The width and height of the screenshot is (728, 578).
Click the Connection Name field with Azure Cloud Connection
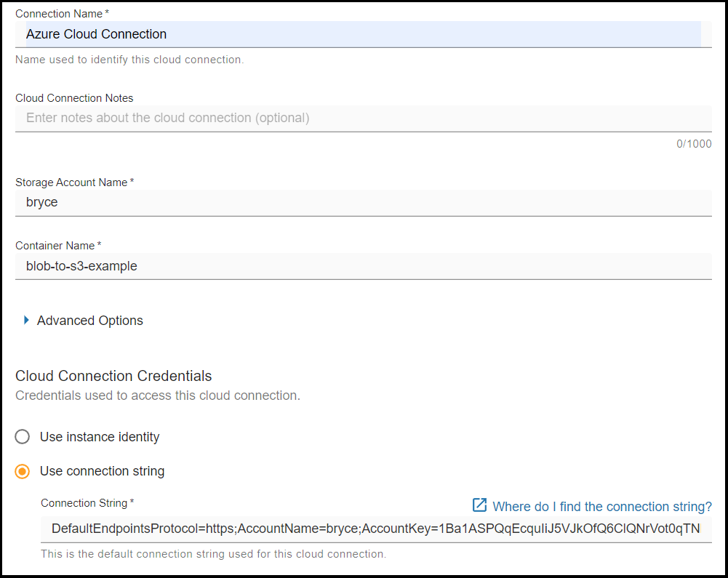(363, 34)
